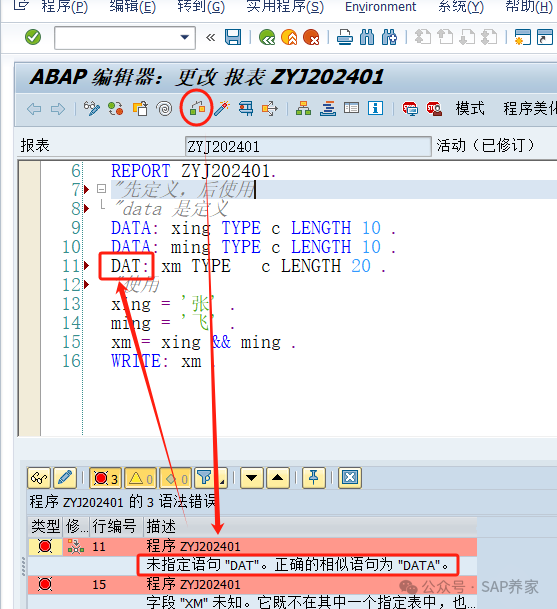
Task: Go to previous page icon
Action: click(x=445, y=38)
